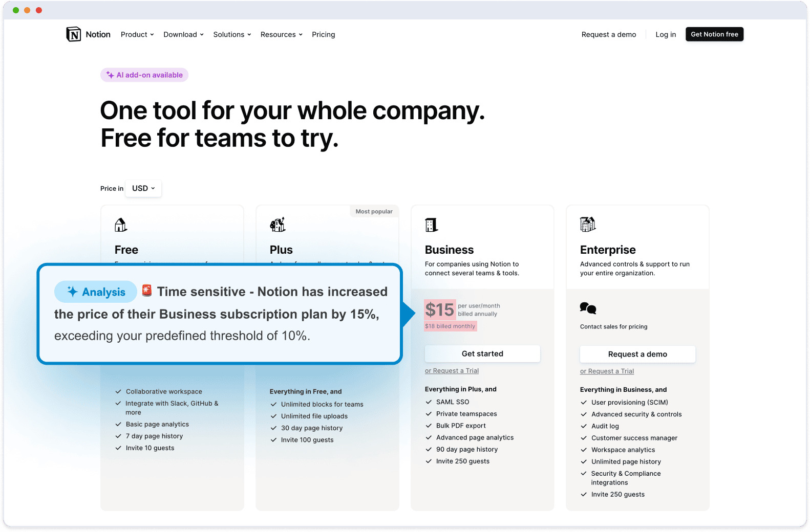The image size is (810, 532).
Task: Click the Enterprise plan heading
Action: [x=608, y=250]
